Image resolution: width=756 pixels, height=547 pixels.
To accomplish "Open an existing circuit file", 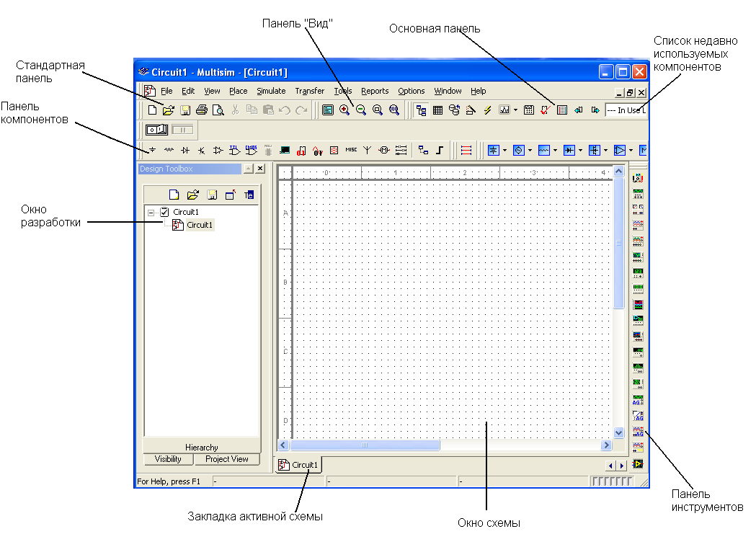I will (168, 110).
